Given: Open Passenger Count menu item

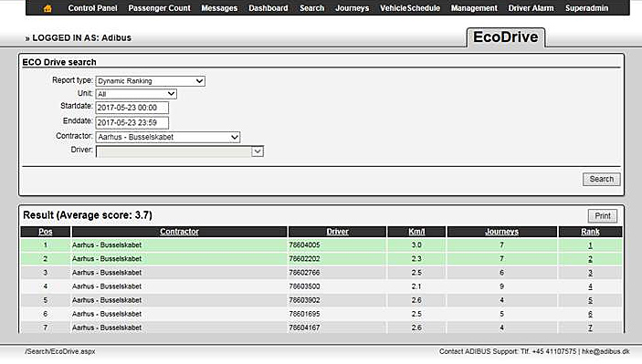Looking at the screenshot, I should [x=159, y=8].
